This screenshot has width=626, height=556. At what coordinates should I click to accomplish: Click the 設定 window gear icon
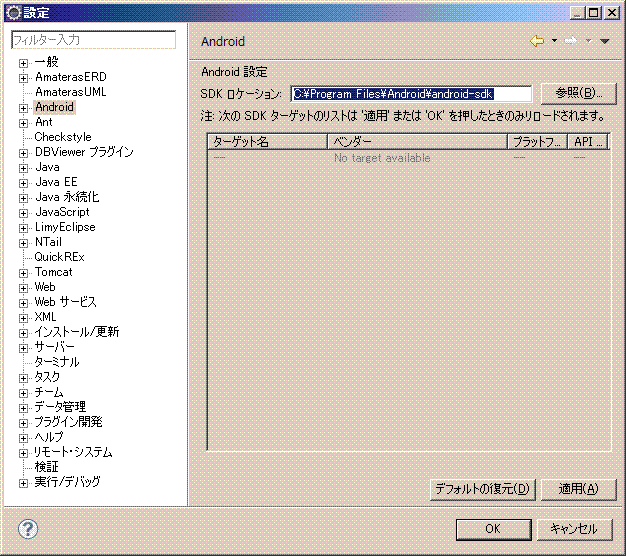click(x=14, y=13)
